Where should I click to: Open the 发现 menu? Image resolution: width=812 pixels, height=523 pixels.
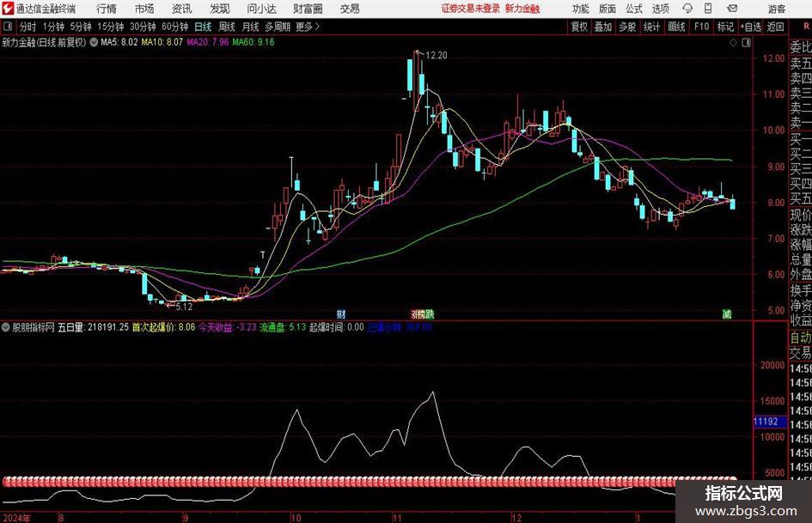(x=220, y=9)
